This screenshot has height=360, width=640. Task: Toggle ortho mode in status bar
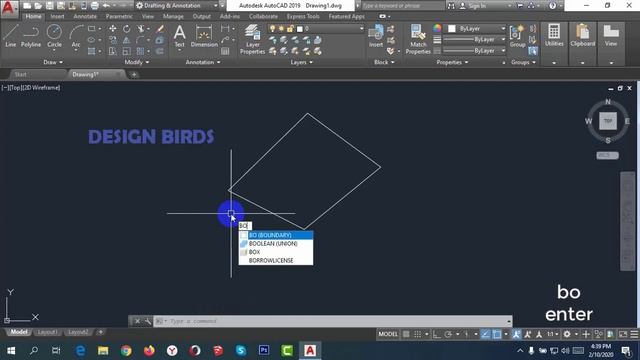pyautogui.click(x=436, y=334)
